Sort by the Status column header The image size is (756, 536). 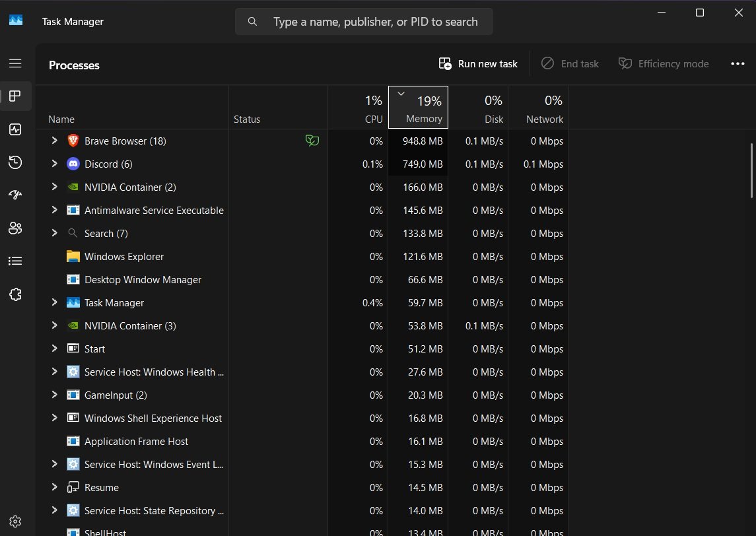click(x=278, y=108)
